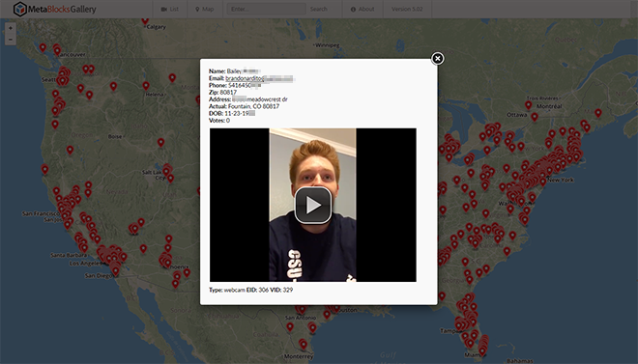
Task: Zoom in the map with plus button
Action: tap(11, 28)
